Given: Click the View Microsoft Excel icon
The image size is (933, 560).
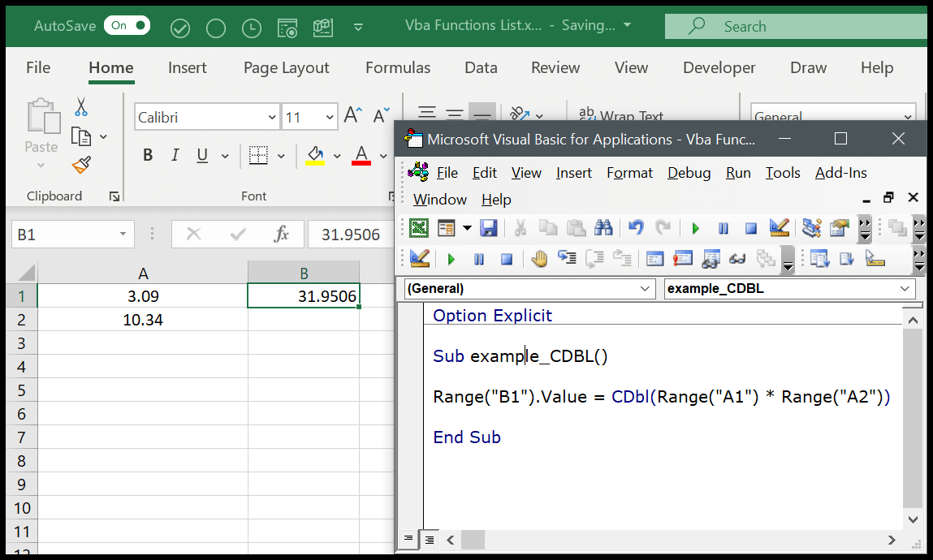Looking at the screenshot, I should click(418, 229).
